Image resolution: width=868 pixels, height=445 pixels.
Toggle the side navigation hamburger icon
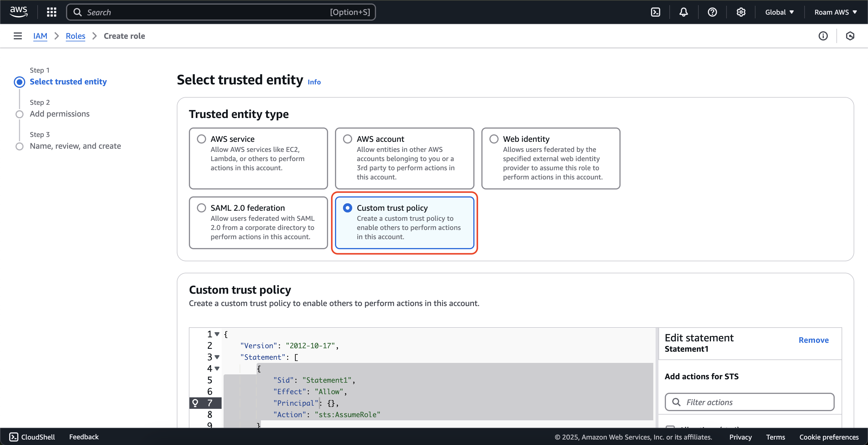[18, 36]
